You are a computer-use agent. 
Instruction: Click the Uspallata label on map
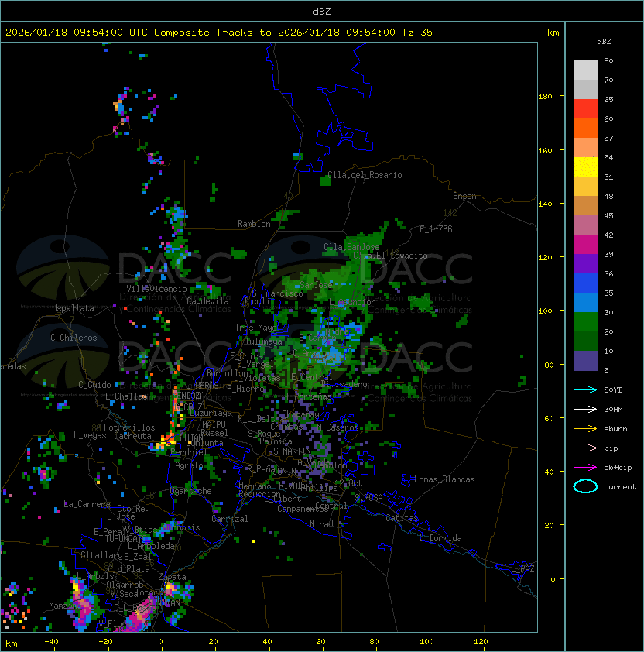[x=73, y=308]
